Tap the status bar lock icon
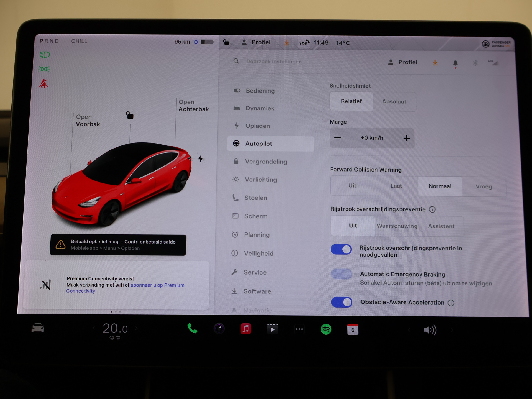Image resolution: width=532 pixels, height=399 pixels. click(226, 42)
